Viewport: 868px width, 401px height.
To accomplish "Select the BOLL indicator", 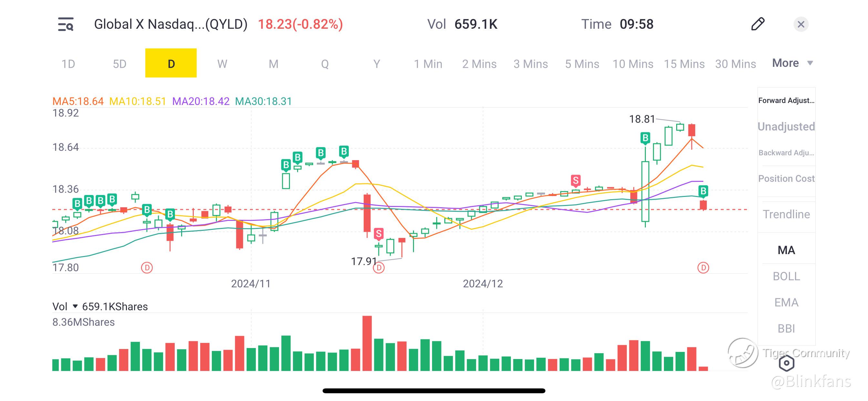I will pos(786,276).
